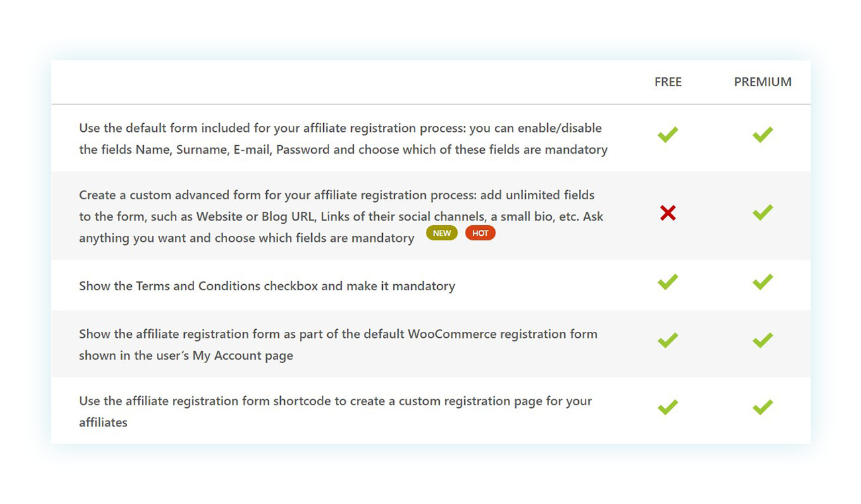Click PREMIUM checkmark for WooCommerce registration form row

pos(762,340)
